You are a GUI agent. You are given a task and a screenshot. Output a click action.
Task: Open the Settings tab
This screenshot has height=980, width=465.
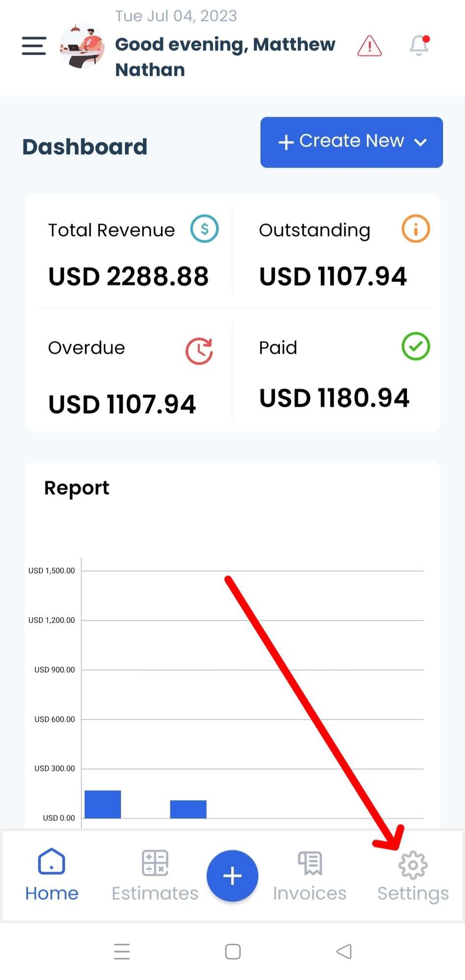pyautogui.click(x=413, y=875)
